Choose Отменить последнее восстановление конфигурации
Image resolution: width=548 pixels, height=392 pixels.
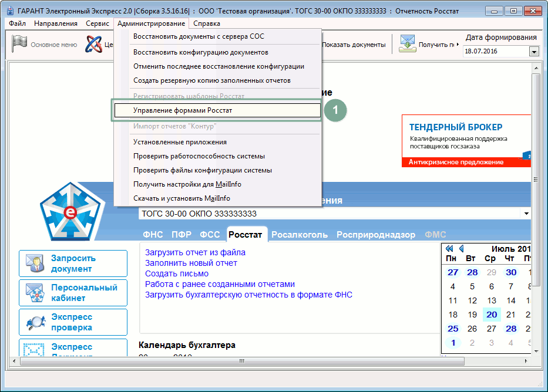[217, 66]
